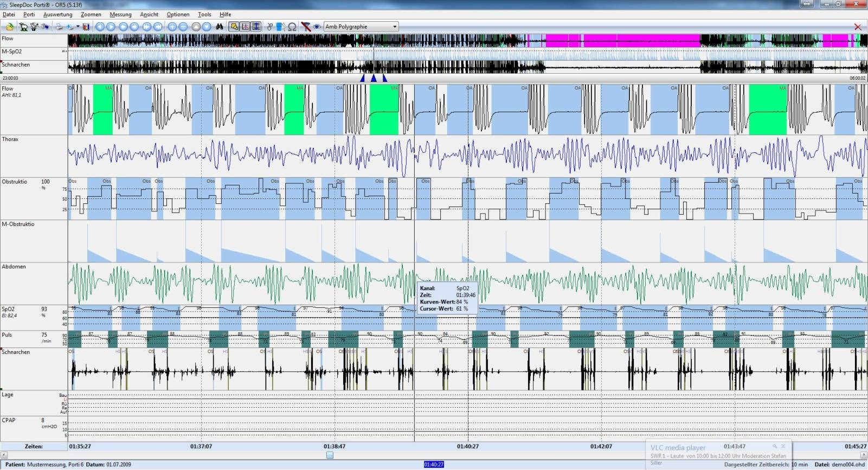Open the Ansicht menu

[x=149, y=14]
